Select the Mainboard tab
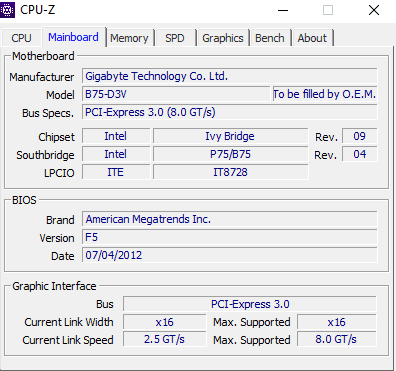The width and height of the screenshot is (396, 371). 74,37
